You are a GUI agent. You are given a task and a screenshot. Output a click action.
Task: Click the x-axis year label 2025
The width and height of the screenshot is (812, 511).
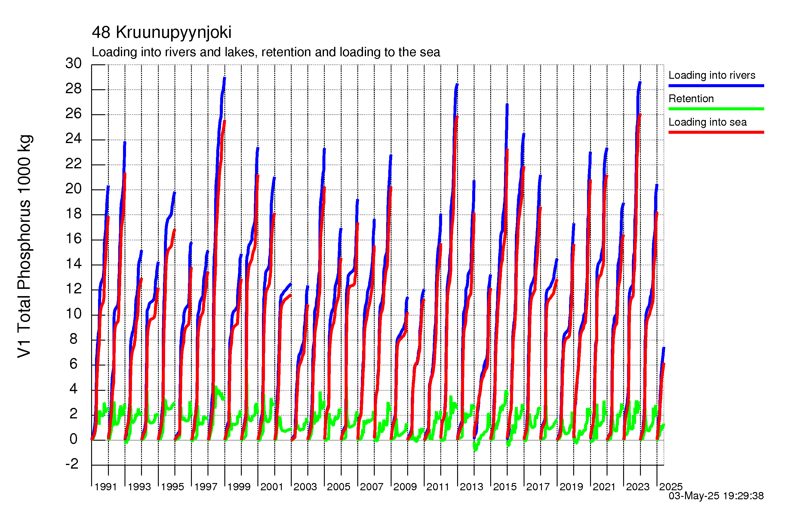click(671, 487)
